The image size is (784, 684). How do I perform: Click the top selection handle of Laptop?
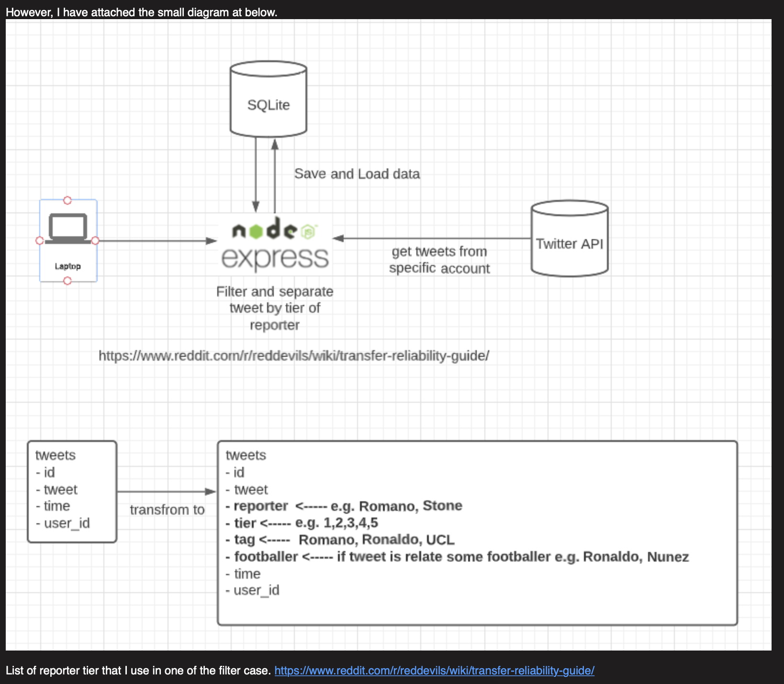[67, 200]
